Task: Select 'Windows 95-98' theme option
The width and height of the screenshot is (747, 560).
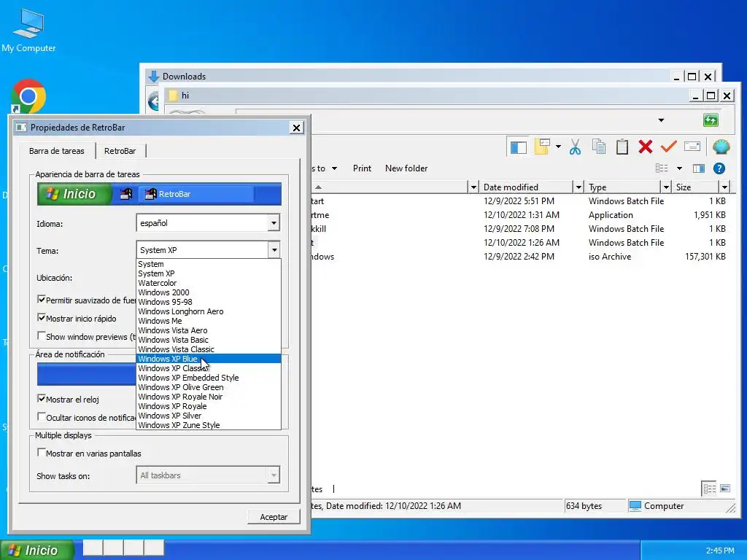Action: 209,302
